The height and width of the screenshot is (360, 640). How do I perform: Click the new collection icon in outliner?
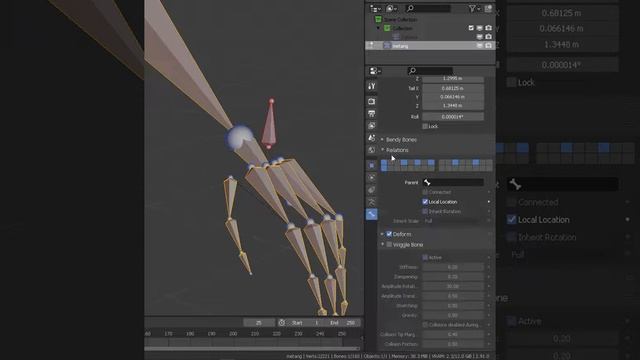(x=489, y=8)
